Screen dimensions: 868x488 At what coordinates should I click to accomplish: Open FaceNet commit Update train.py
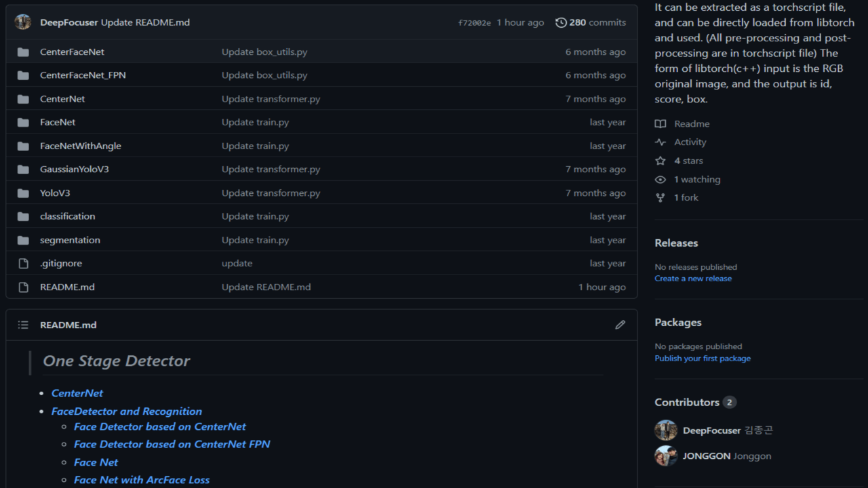(255, 123)
